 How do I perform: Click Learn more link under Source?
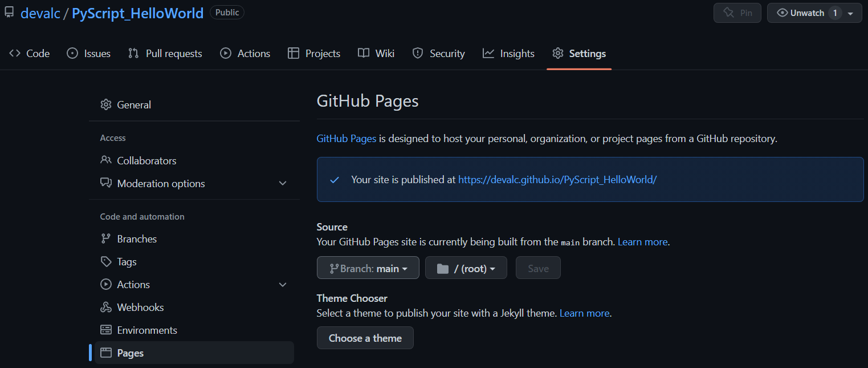pos(642,241)
